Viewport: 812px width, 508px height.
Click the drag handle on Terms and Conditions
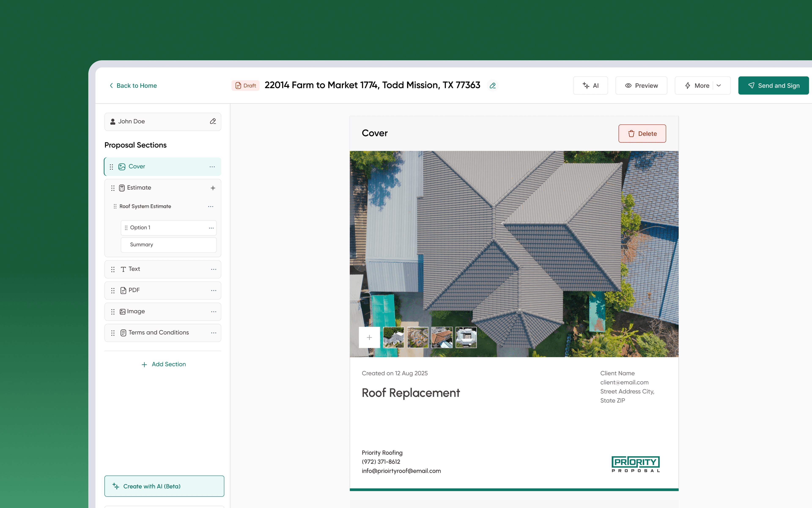pos(113,333)
